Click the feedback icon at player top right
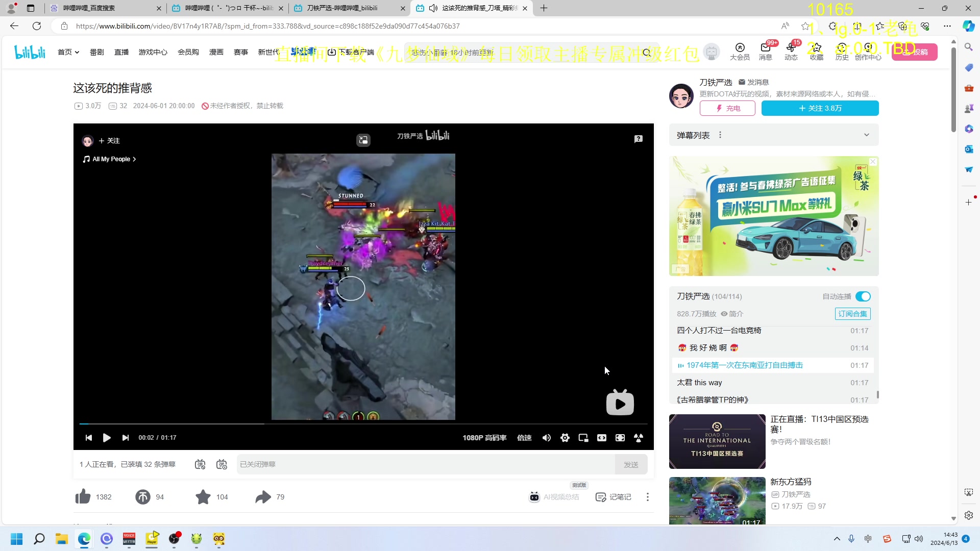Viewport: 980px width, 551px height. 638,139
